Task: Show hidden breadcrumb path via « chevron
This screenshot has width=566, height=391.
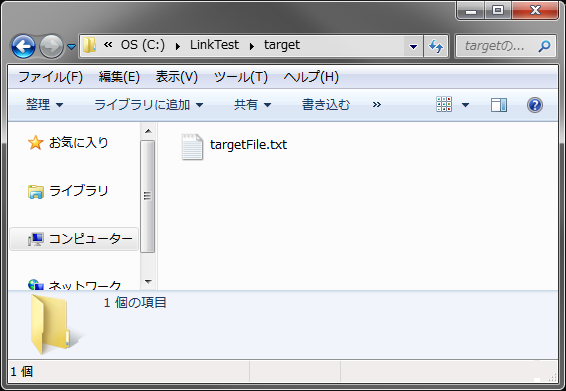Action: click(108, 45)
